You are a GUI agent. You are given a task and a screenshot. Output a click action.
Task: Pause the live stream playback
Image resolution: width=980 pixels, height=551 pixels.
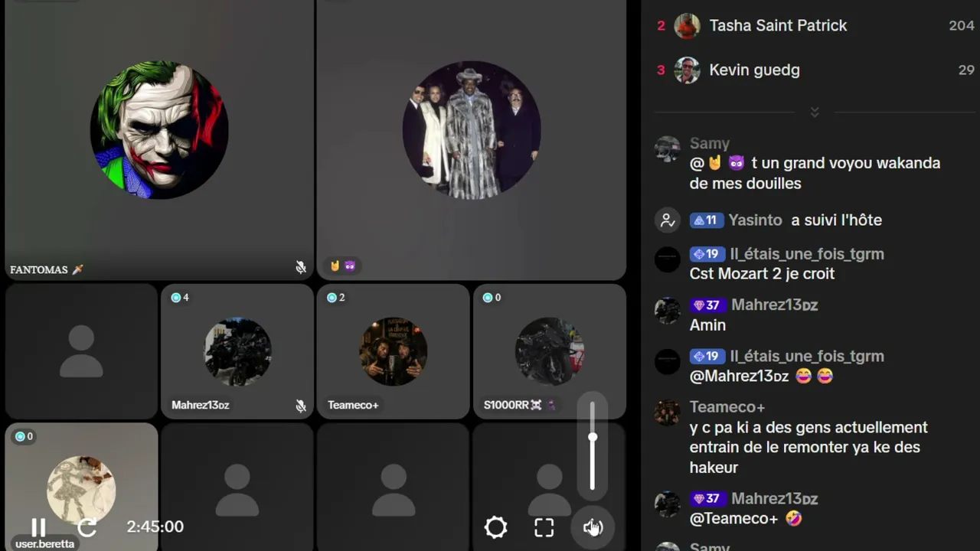point(38,527)
